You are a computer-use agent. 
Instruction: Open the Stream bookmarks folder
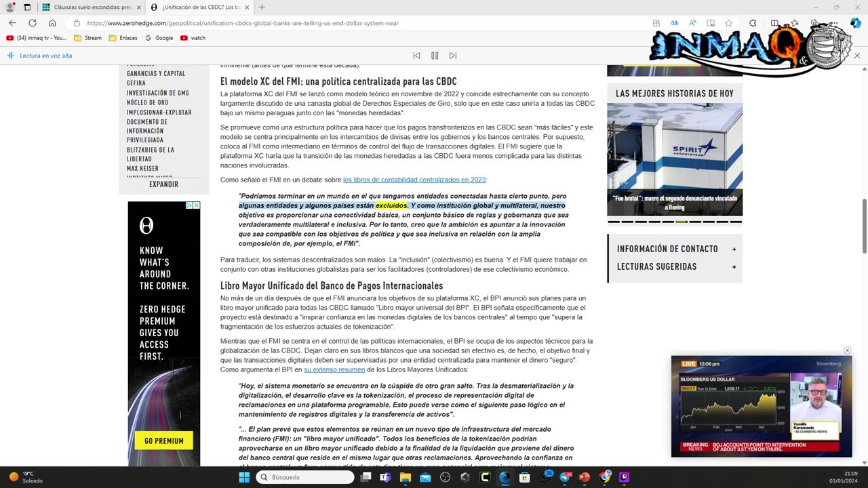pyautogui.click(x=87, y=38)
